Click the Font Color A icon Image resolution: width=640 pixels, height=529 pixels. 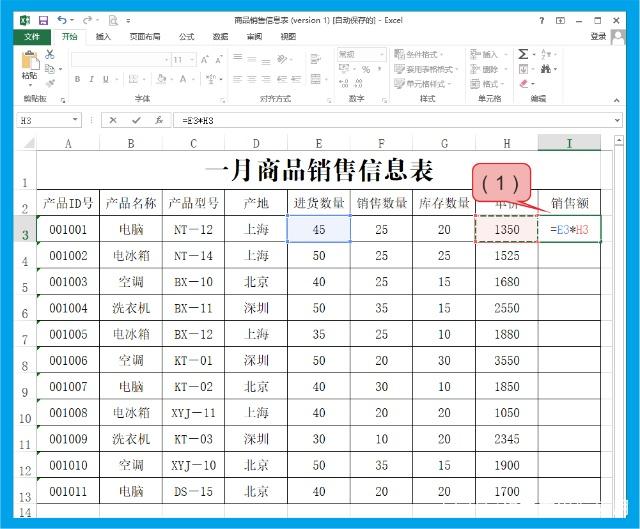click(183, 79)
